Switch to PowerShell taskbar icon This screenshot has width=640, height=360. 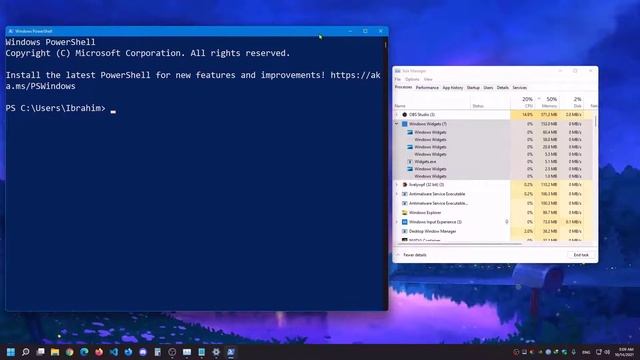(x=231, y=352)
